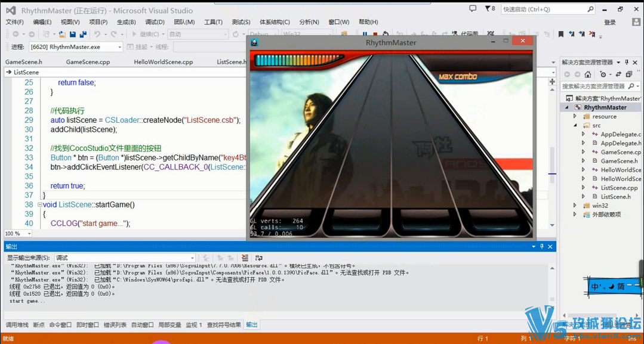Open the 局部变量 locals tab
644x344 pixels.
(x=170, y=325)
